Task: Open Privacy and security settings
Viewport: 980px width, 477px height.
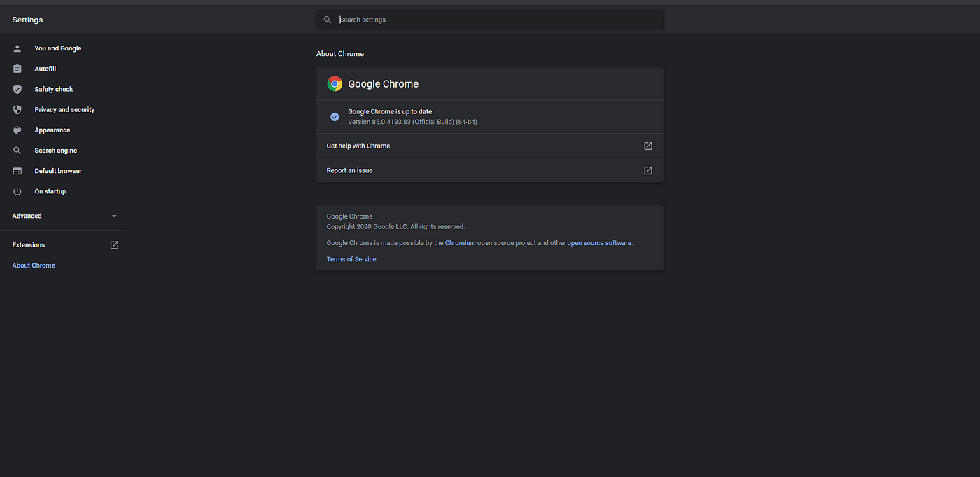Action: click(x=63, y=109)
